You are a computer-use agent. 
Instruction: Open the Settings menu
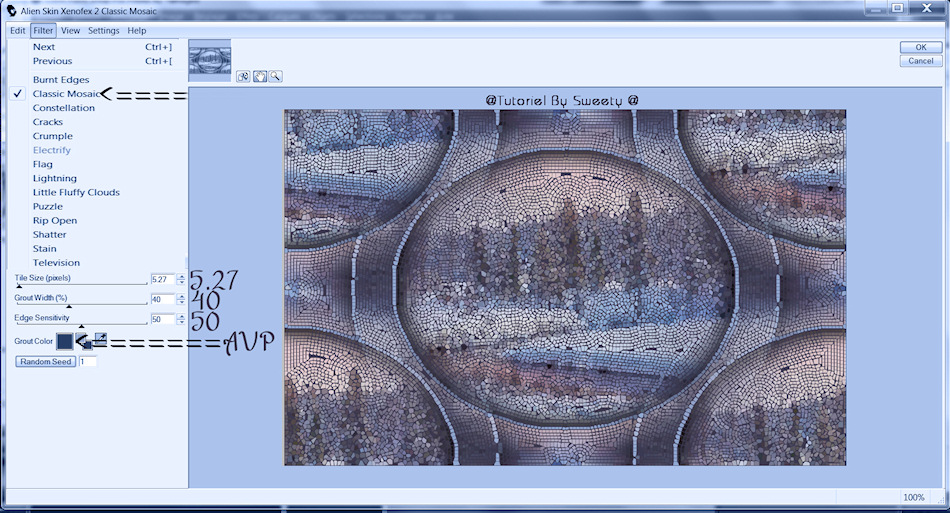104,30
